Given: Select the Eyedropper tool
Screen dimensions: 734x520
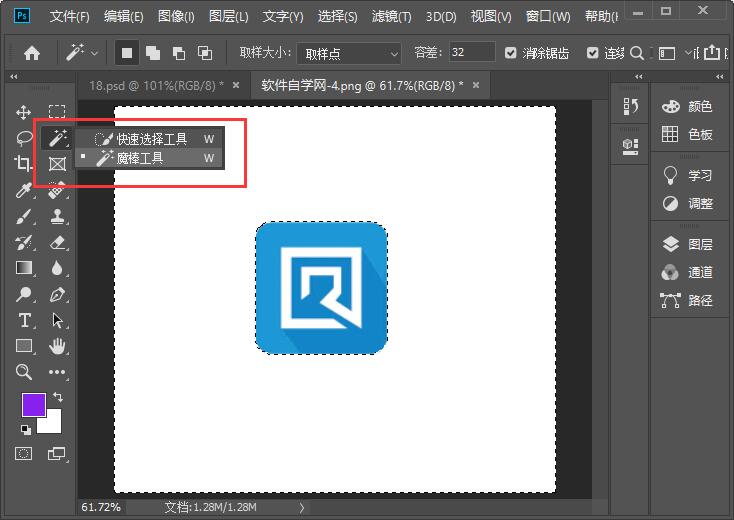Looking at the screenshot, I should pos(23,190).
